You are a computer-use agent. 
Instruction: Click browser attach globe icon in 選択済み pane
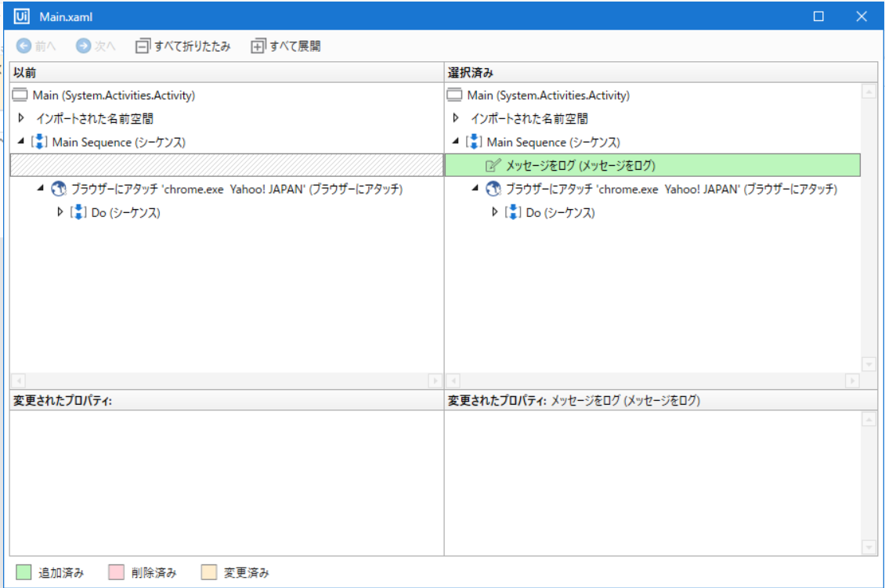click(493, 189)
